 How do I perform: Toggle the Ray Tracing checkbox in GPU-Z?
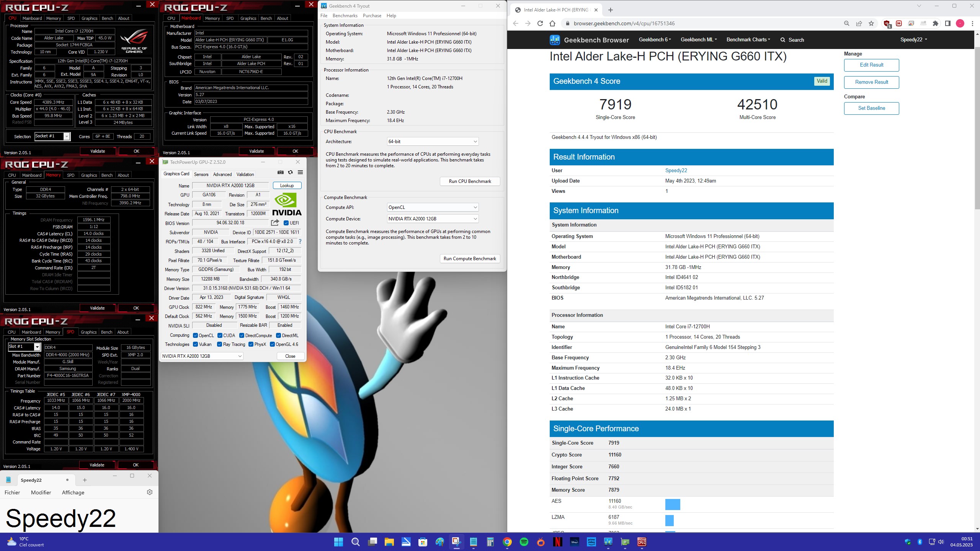click(x=219, y=344)
